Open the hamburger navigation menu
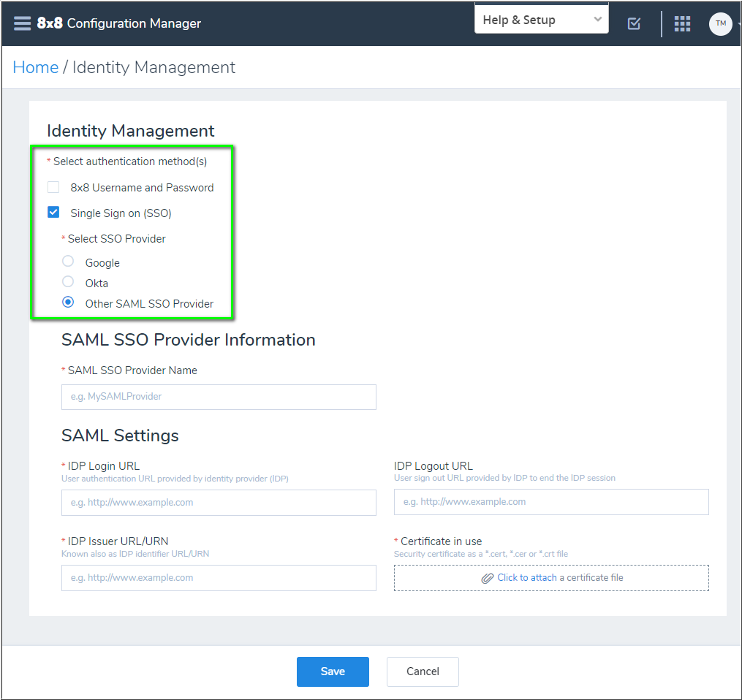The image size is (742, 700). point(22,23)
